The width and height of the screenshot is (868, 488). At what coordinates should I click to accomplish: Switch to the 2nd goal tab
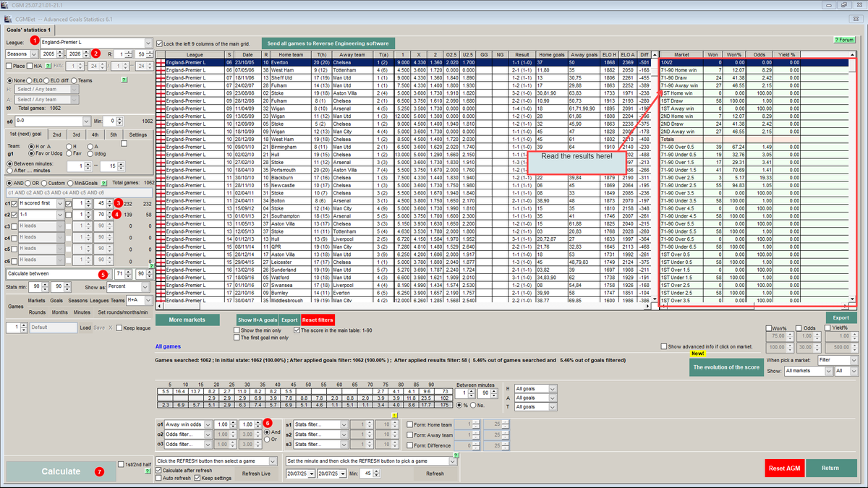pyautogui.click(x=56, y=134)
